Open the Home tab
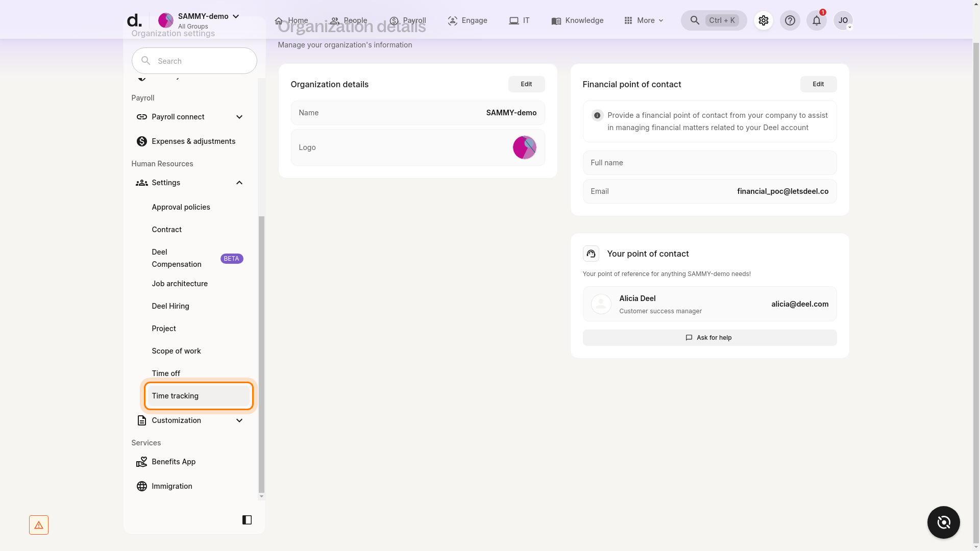This screenshot has width=980, height=551. (x=291, y=20)
